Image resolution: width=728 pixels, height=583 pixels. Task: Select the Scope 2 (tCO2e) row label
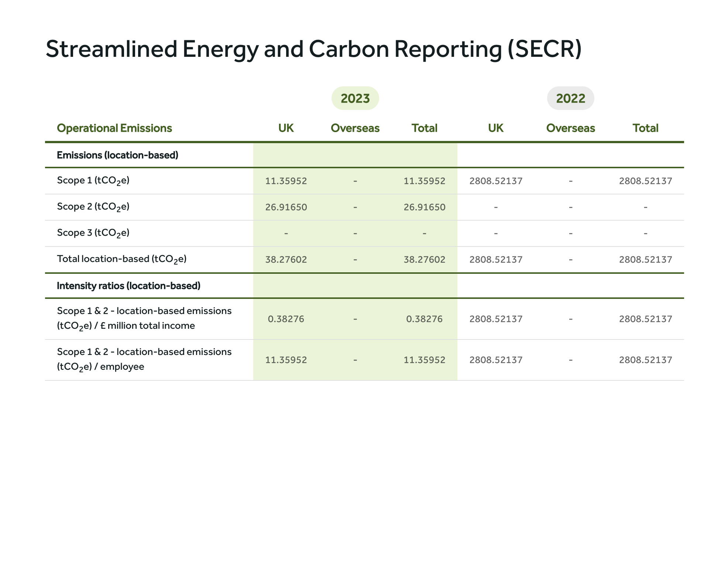[x=93, y=207]
